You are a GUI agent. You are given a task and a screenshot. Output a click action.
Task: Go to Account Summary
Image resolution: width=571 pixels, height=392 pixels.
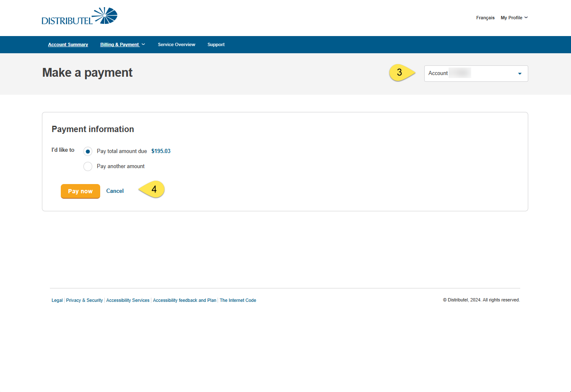pyautogui.click(x=68, y=44)
